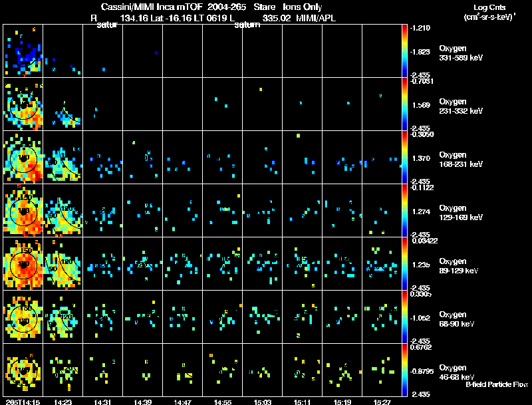Click the 14:31 time axis label

(103, 402)
